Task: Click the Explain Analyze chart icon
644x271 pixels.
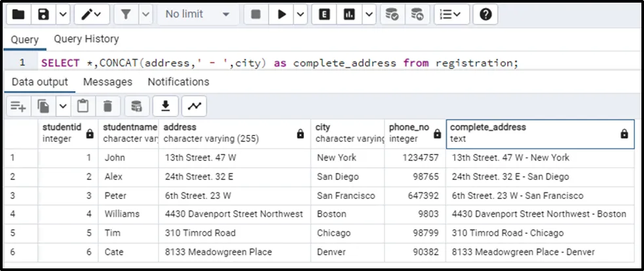Action: [349, 14]
